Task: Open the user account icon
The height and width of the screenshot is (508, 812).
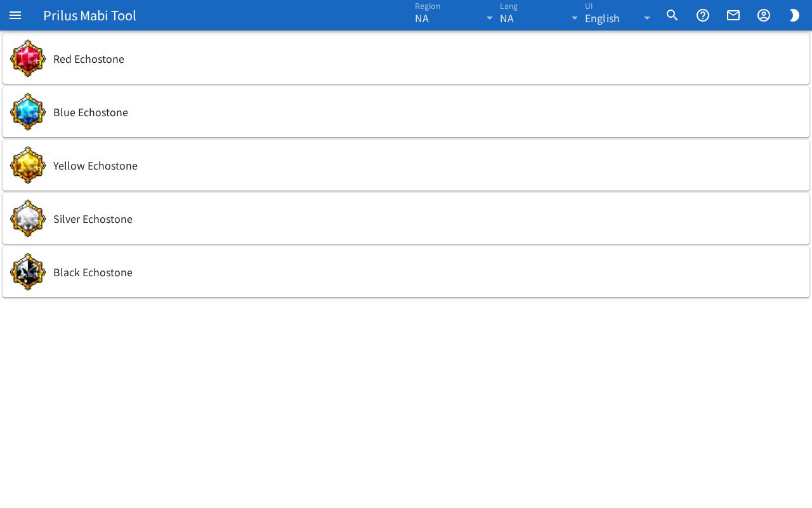Action: pos(764,15)
